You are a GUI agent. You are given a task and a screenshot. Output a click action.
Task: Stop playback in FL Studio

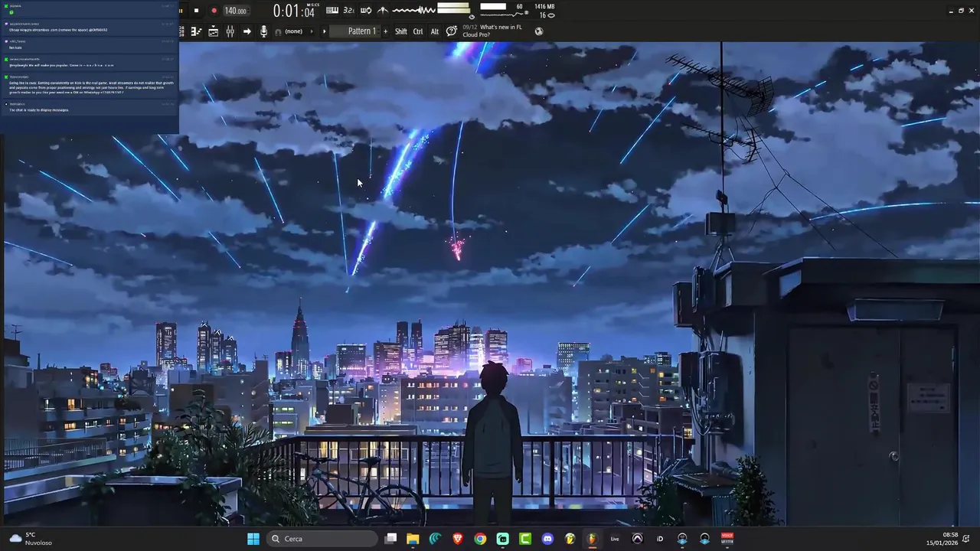(196, 11)
